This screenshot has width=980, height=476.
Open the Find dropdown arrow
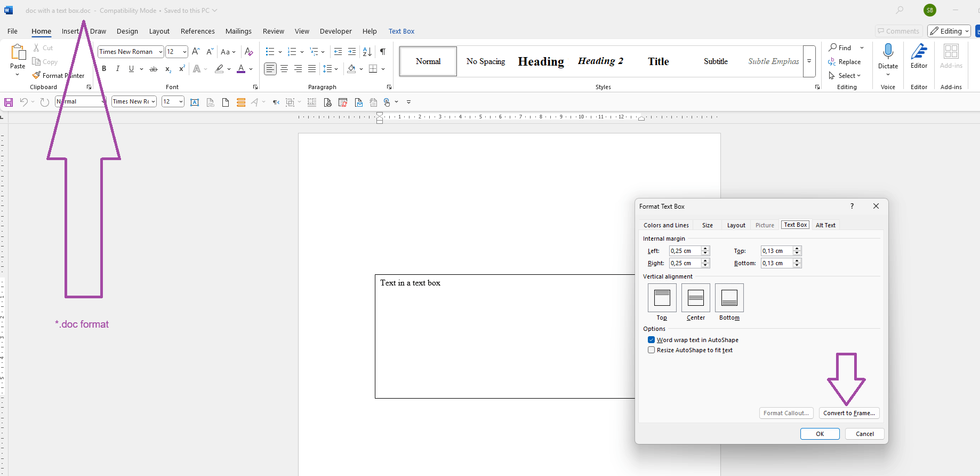pos(862,47)
